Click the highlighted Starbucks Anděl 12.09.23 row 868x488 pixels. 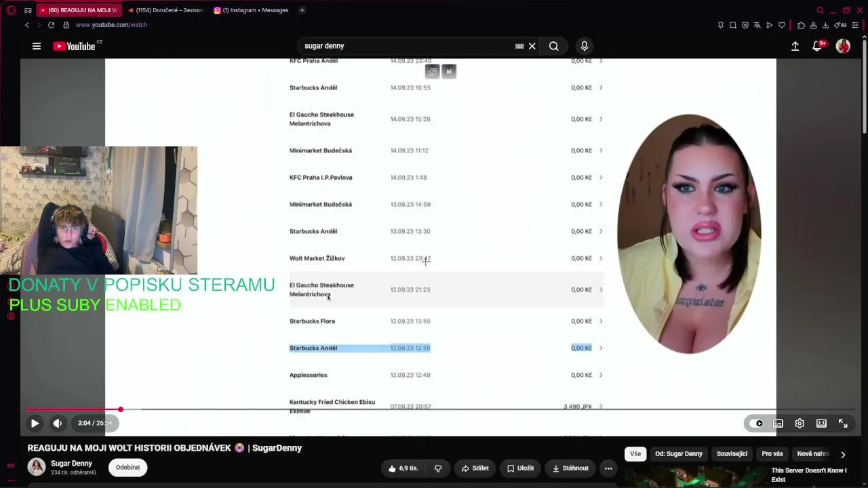pyautogui.click(x=446, y=348)
